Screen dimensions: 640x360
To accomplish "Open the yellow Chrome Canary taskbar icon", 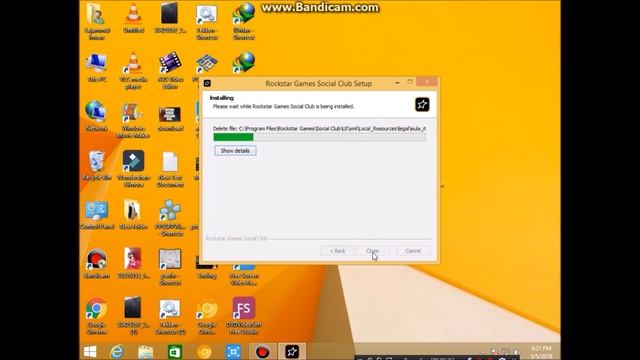I will 204,352.
